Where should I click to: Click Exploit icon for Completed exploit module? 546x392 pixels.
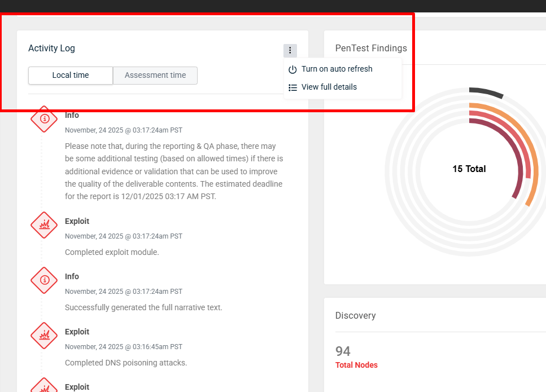point(44,224)
